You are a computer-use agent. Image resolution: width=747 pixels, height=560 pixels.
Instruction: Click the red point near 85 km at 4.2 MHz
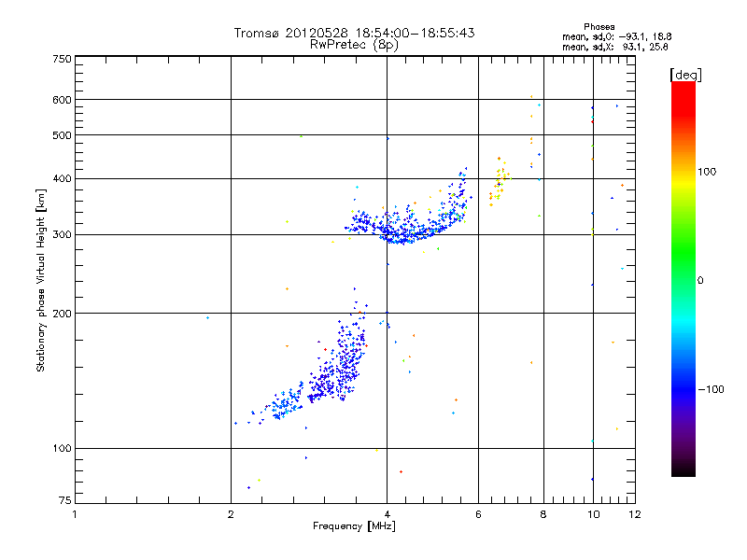tap(402, 472)
